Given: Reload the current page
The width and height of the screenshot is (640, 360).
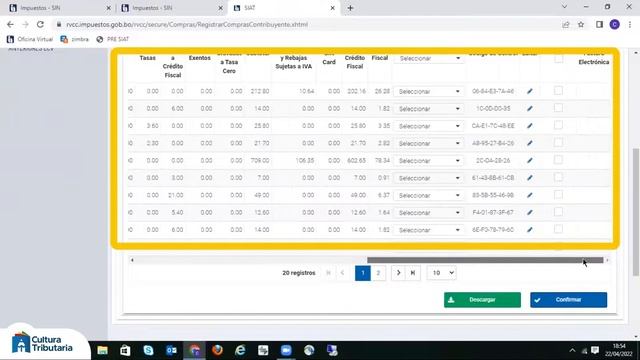Looking at the screenshot, I should 40,24.
